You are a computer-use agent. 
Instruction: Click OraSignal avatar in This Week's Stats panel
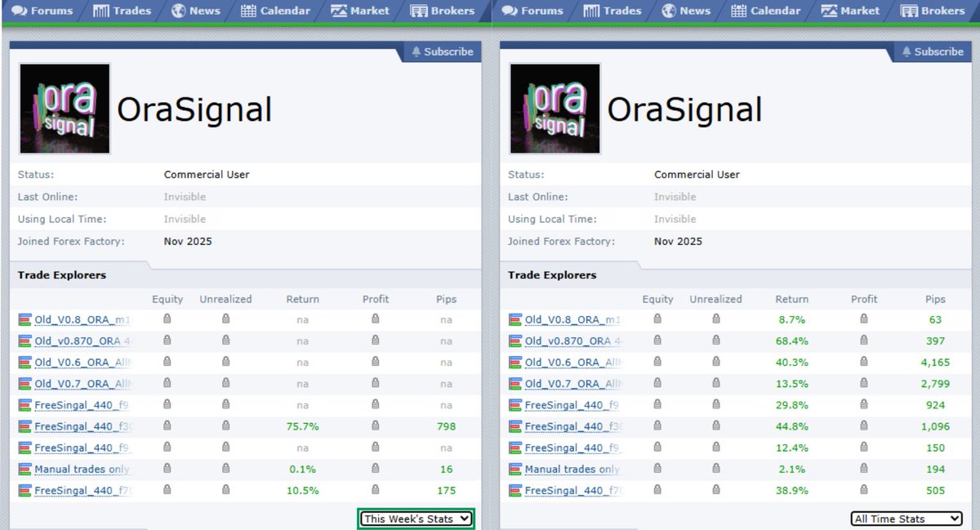(65, 109)
